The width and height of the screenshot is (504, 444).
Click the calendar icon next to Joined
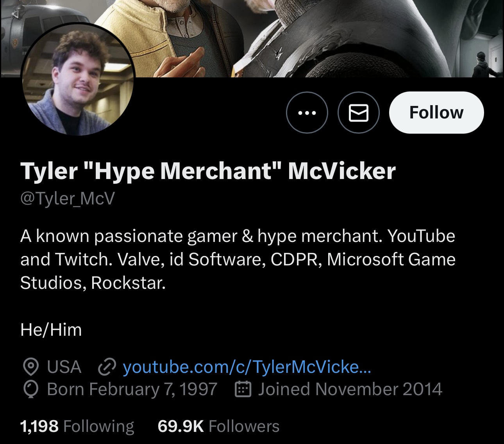243,389
